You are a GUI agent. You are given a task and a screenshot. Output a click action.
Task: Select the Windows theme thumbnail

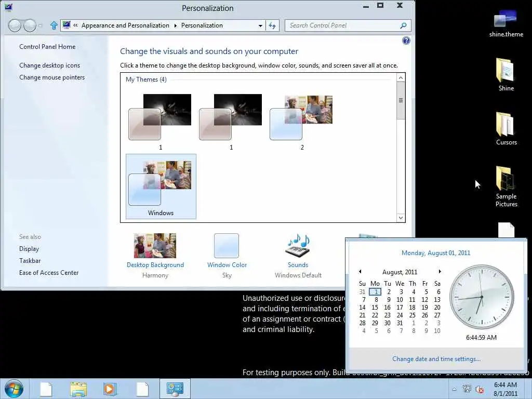click(x=161, y=187)
